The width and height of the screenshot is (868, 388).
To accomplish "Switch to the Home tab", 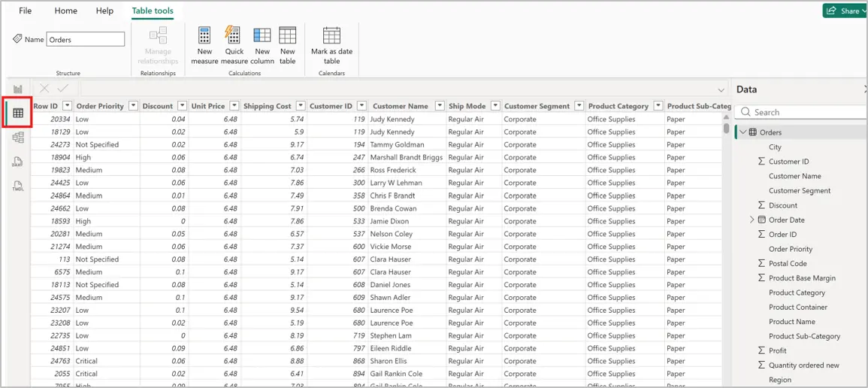I will click(x=66, y=11).
